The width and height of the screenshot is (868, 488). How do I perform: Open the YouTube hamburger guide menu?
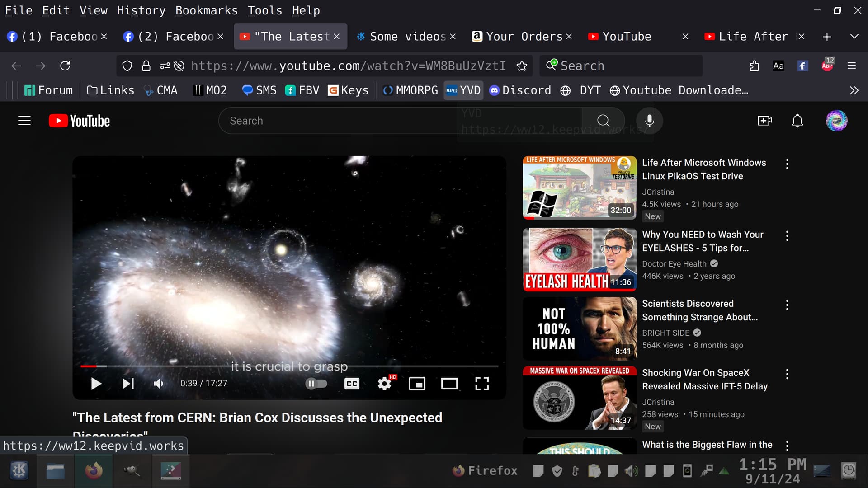(x=24, y=121)
